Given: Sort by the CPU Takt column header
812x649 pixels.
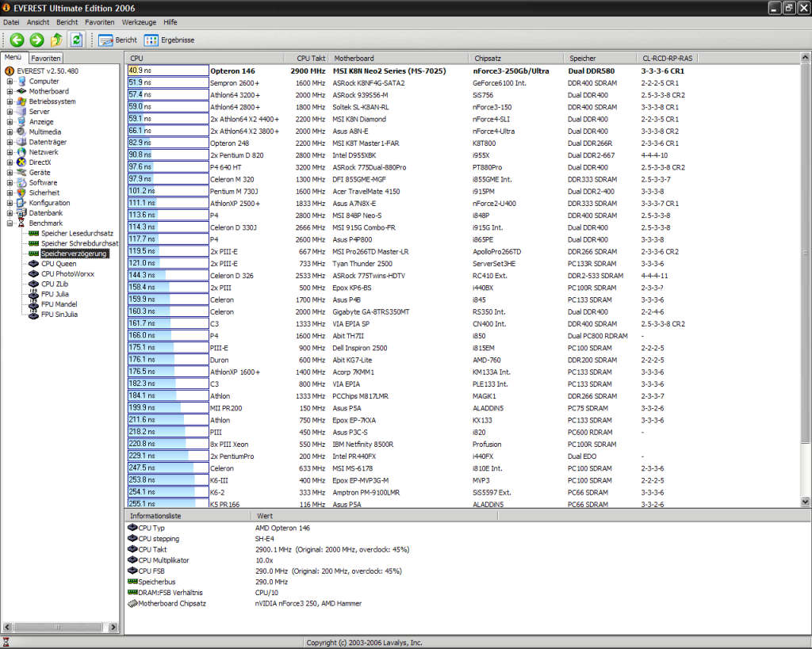Looking at the screenshot, I should pos(307,58).
